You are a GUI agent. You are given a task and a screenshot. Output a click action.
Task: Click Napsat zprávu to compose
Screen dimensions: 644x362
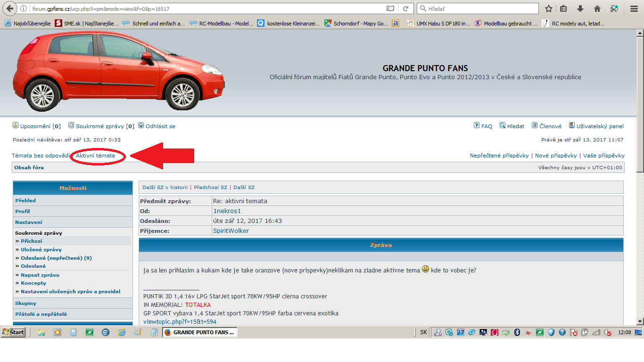(x=40, y=275)
